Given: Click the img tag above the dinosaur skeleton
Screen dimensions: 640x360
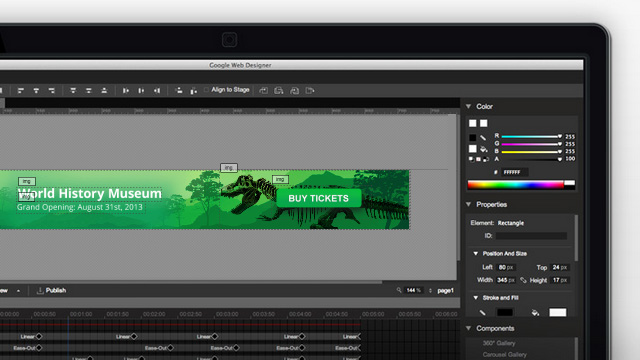Looking at the screenshot, I should pyautogui.click(x=229, y=168).
